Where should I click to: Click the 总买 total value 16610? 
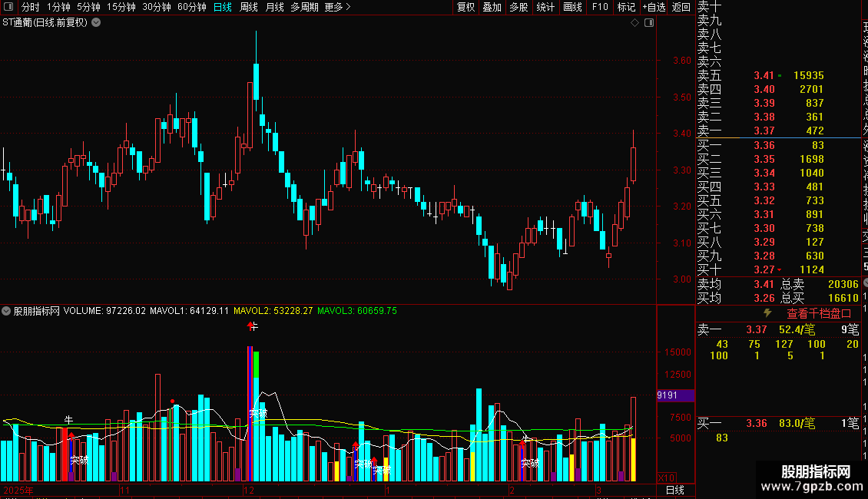coord(843,298)
